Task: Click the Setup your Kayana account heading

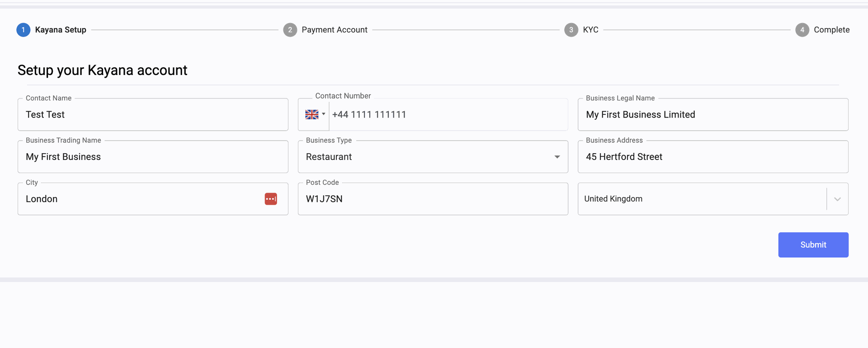Action: [x=102, y=71]
